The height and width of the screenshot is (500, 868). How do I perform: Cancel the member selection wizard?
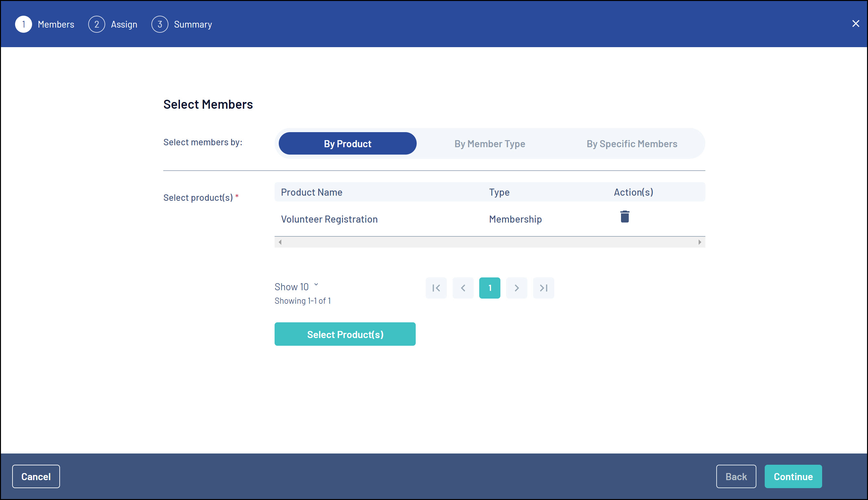[36, 476]
